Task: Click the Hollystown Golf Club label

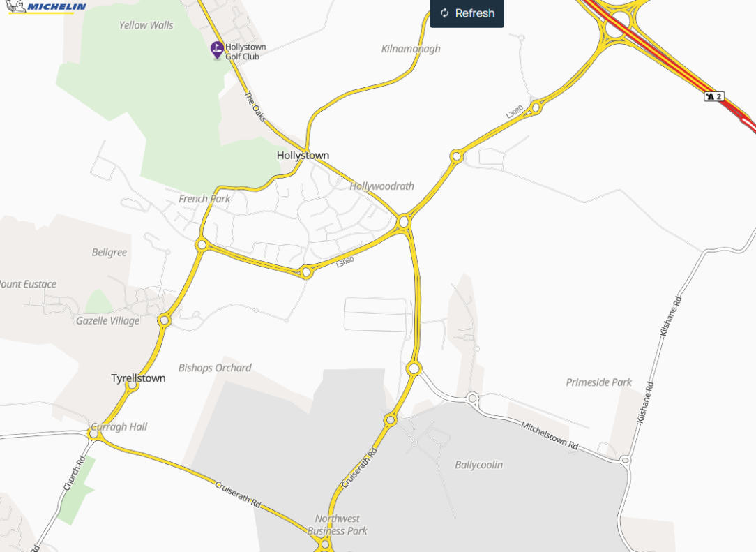Action: point(245,52)
